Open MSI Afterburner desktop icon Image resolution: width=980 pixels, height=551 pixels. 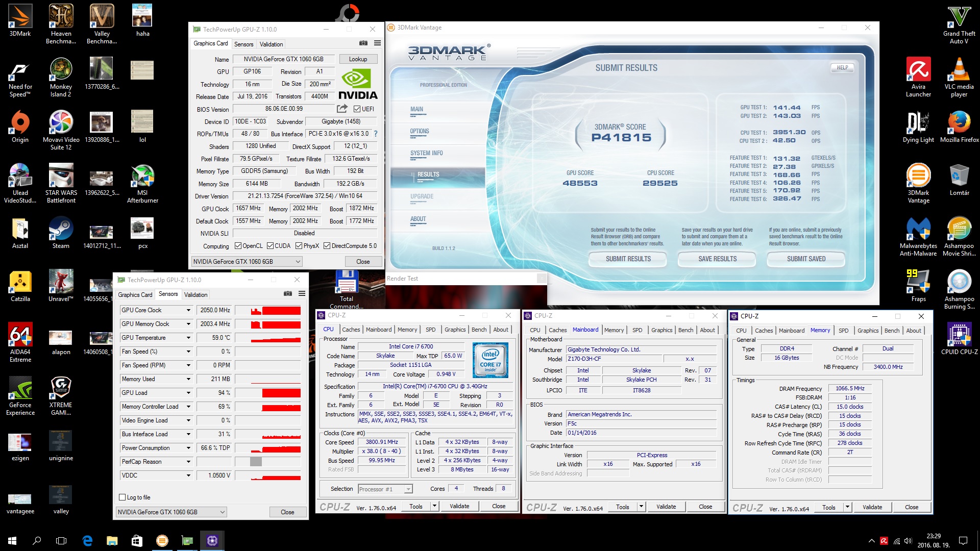(x=142, y=184)
